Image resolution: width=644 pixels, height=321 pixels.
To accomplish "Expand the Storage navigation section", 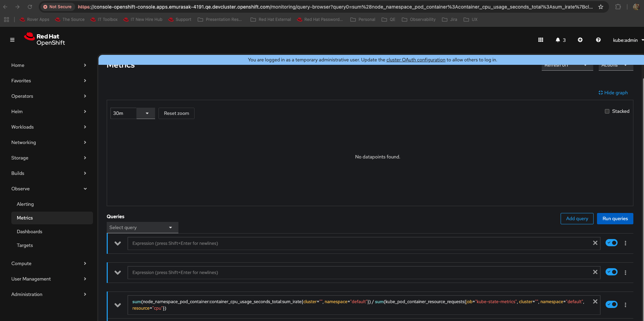I will pos(49,158).
